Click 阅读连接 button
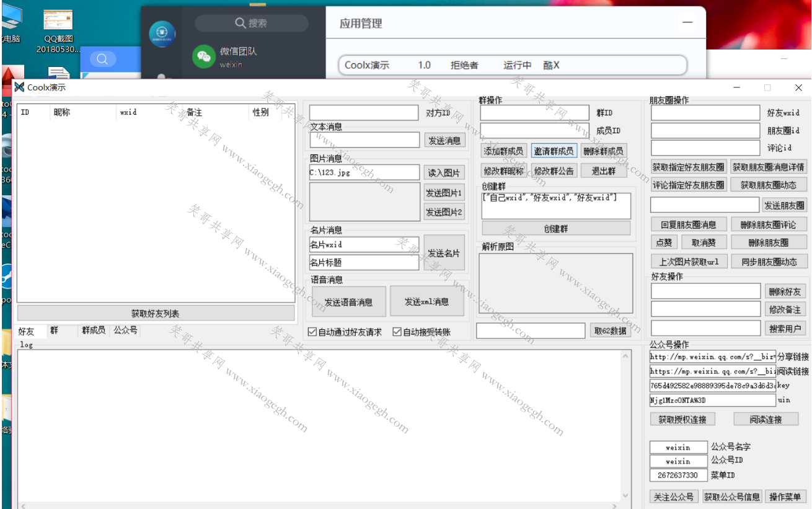Screen dimensions: 812x509 point(766,419)
